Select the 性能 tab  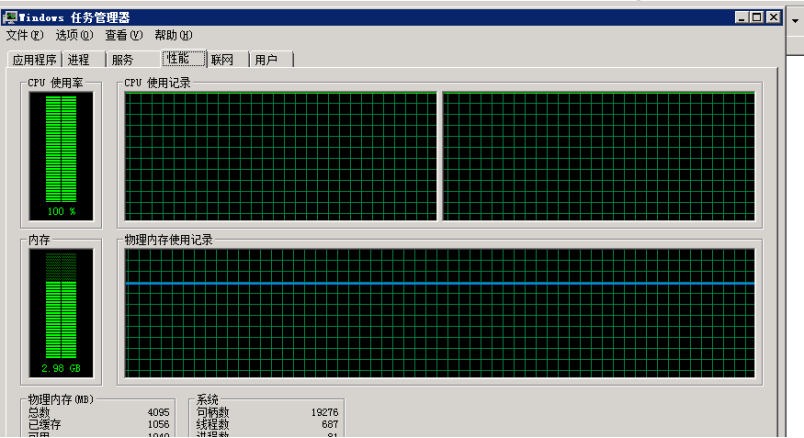(184, 58)
